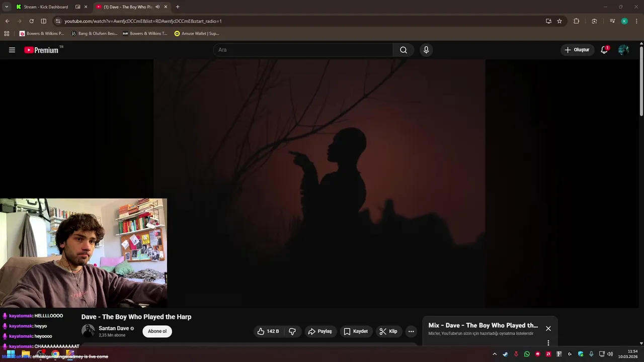Subscribe using Abone ol button

coord(157,331)
